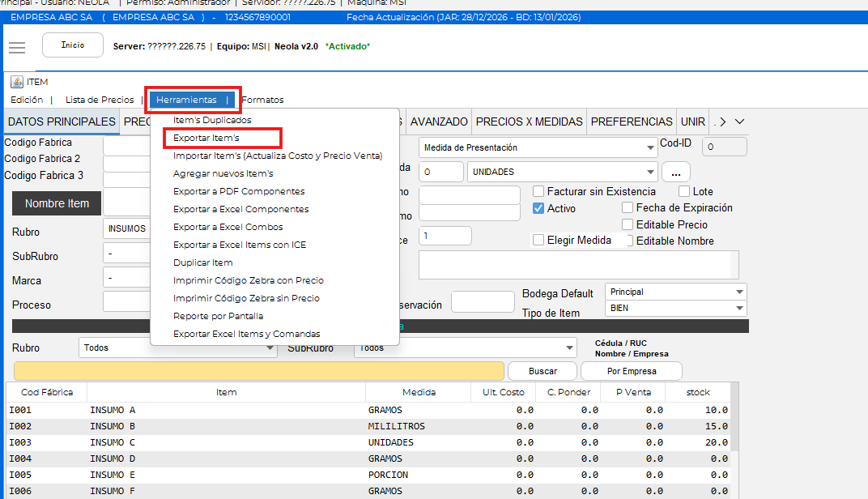The width and height of the screenshot is (868, 499).
Task: Choose Duplicar Item menu entry
Action: pos(203,262)
